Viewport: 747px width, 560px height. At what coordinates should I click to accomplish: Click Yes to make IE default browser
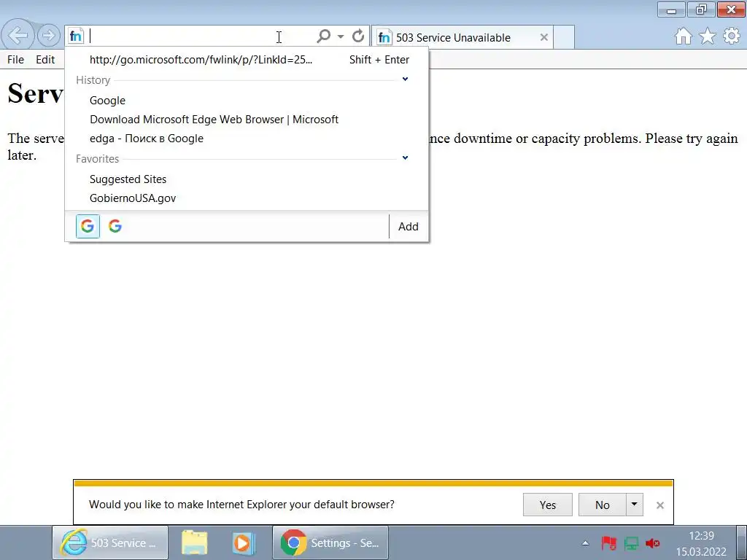547,505
